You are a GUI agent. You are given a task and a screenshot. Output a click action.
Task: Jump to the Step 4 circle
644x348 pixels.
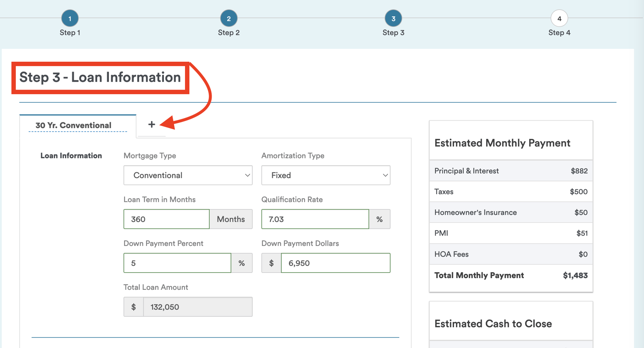(x=559, y=18)
